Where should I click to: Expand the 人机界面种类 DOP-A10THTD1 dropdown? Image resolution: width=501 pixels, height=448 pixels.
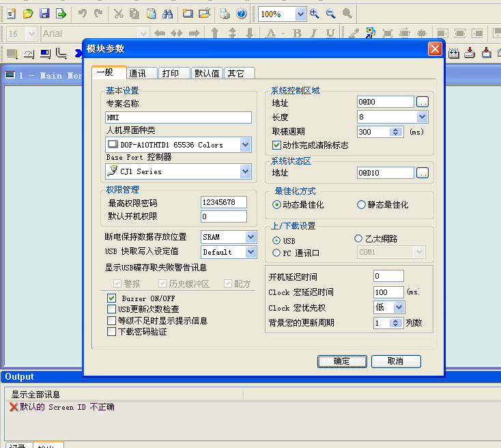click(246, 145)
